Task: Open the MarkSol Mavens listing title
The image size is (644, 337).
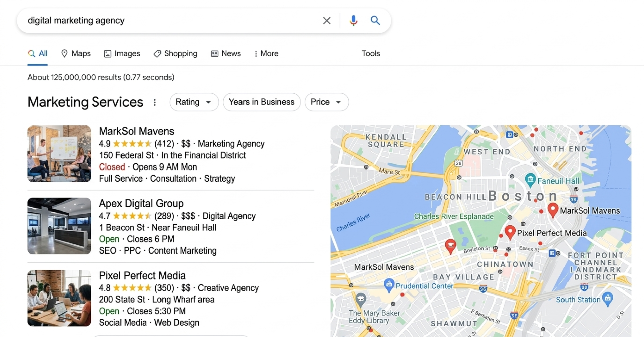Action: 137,131
